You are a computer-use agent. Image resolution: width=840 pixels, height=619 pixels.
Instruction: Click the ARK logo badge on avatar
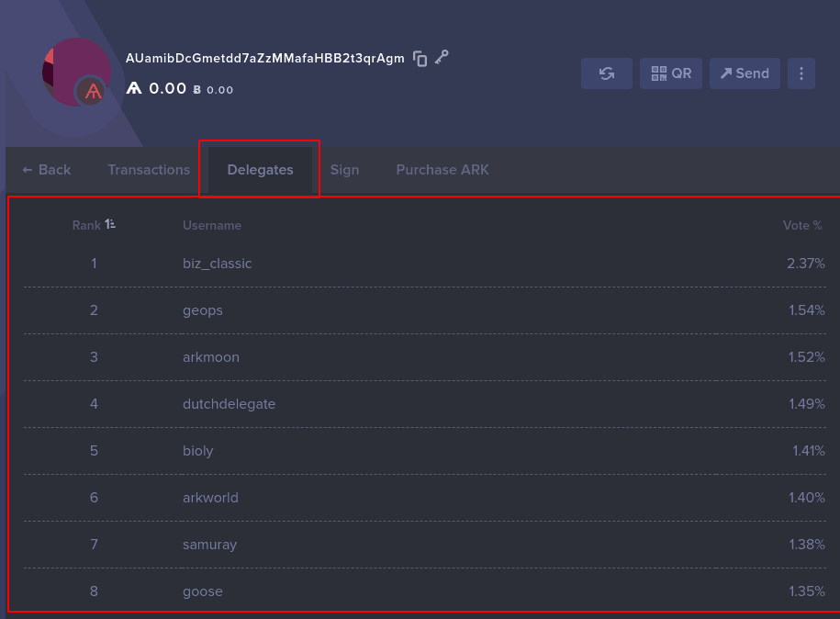coord(92,92)
